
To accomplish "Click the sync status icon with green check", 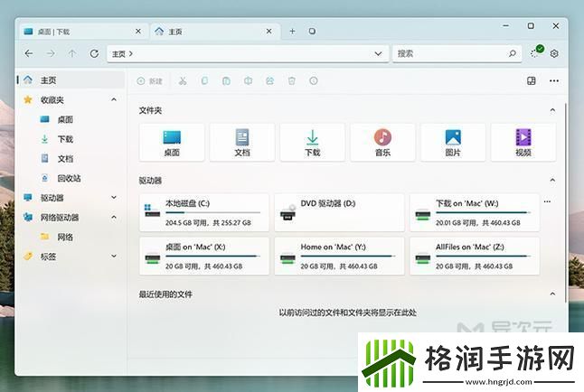I will (537, 51).
